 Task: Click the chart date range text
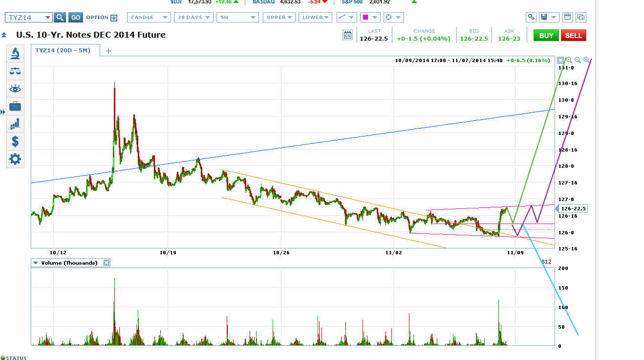pyautogui.click(x=450, y=60)
